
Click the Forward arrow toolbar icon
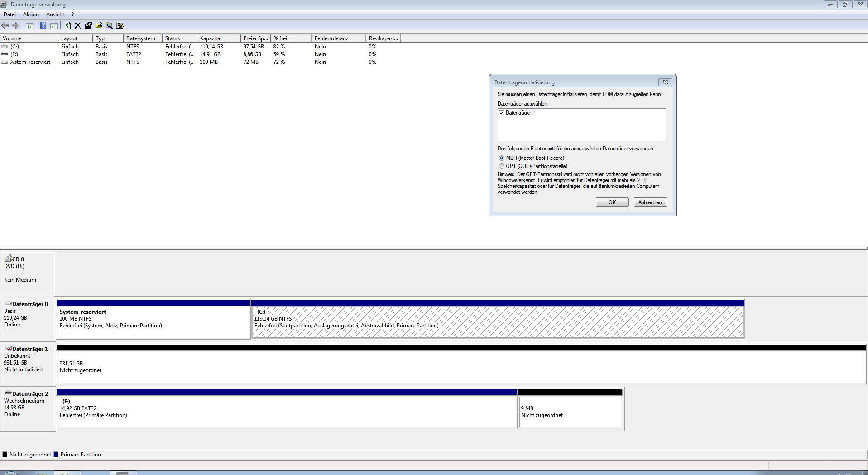point(15,25)
